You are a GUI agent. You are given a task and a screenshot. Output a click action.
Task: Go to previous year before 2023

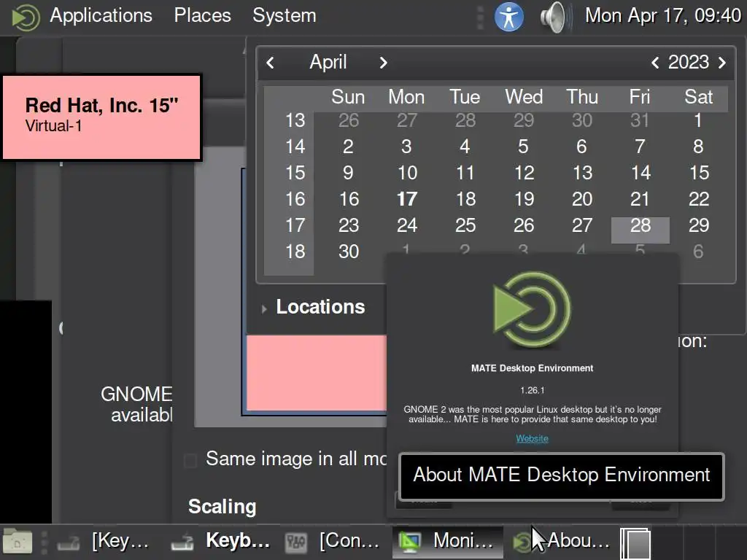(x=656, y=63)
